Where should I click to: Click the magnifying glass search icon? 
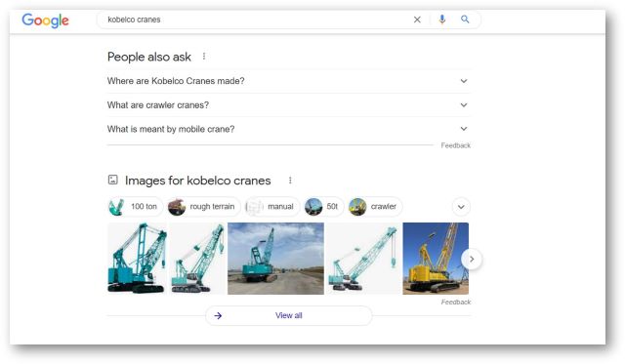465,20
